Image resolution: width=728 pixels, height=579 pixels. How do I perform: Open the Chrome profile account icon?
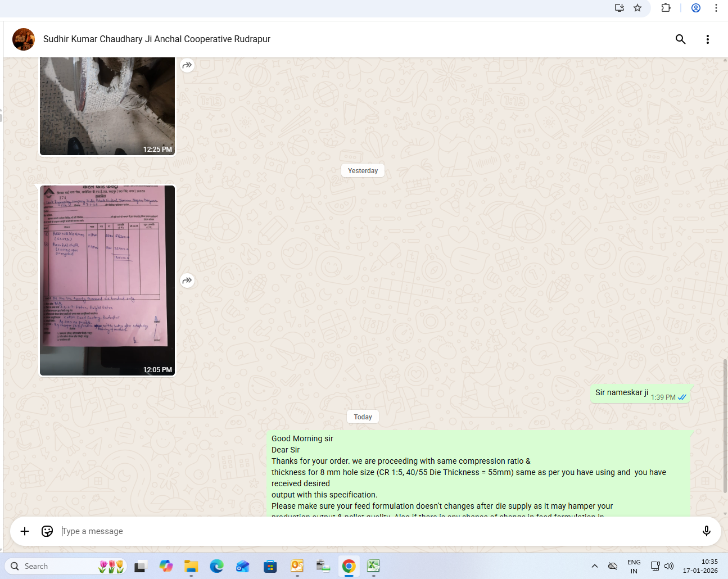tap(696, 8)
